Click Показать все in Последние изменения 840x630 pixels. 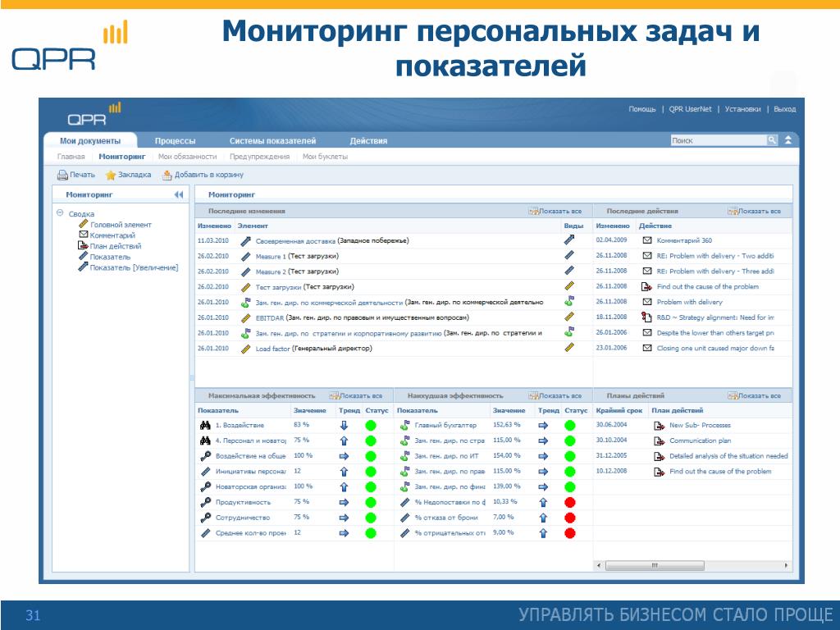555,212
